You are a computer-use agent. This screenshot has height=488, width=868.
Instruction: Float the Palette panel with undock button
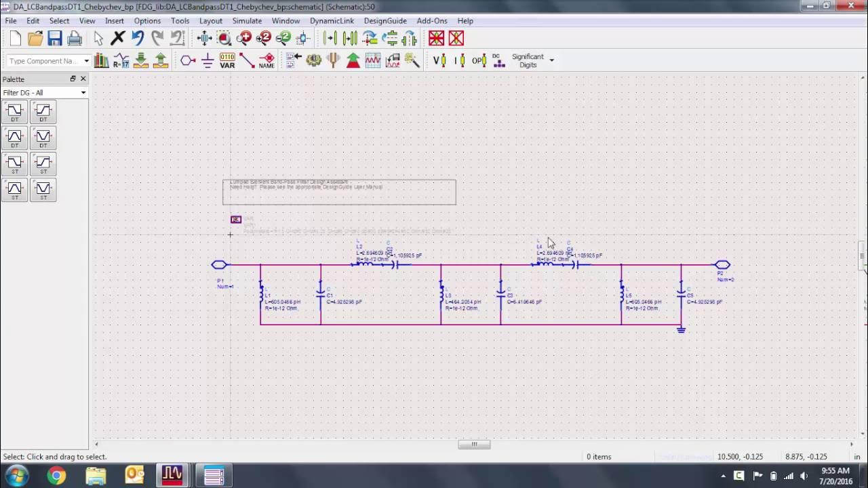73,79
